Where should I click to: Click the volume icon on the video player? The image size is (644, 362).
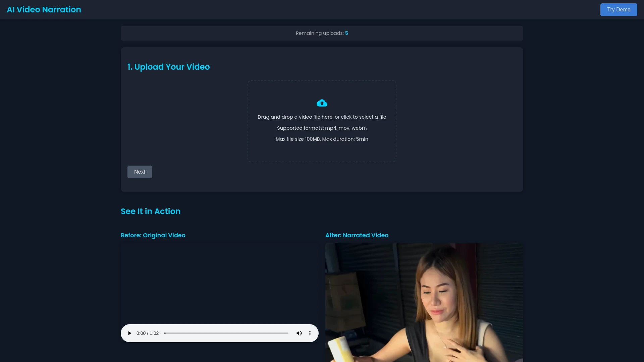pos(299,333)
